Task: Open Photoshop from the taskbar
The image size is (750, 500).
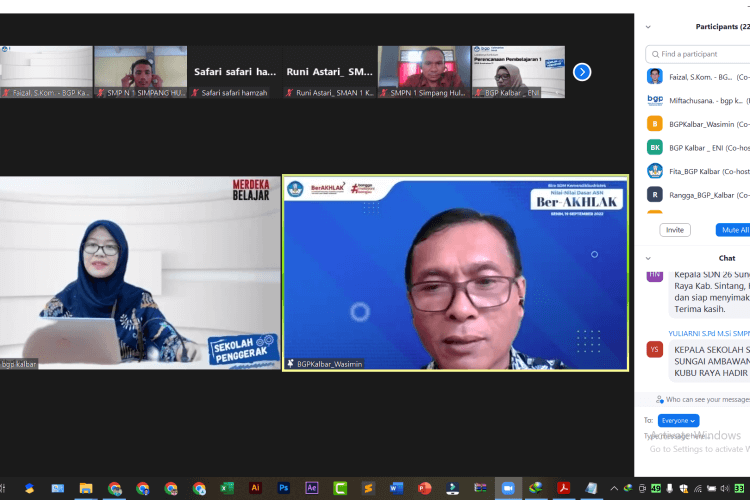Action: click(x=284, y=488)
